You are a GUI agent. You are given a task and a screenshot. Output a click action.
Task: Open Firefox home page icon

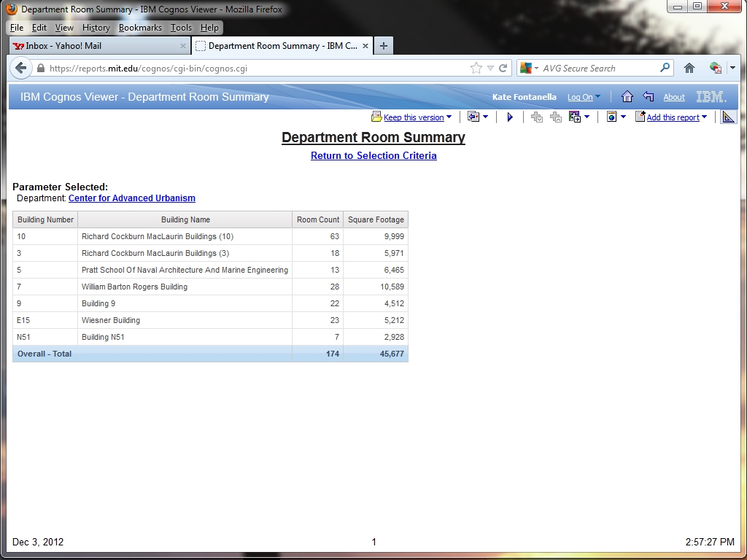coord(689,68)
